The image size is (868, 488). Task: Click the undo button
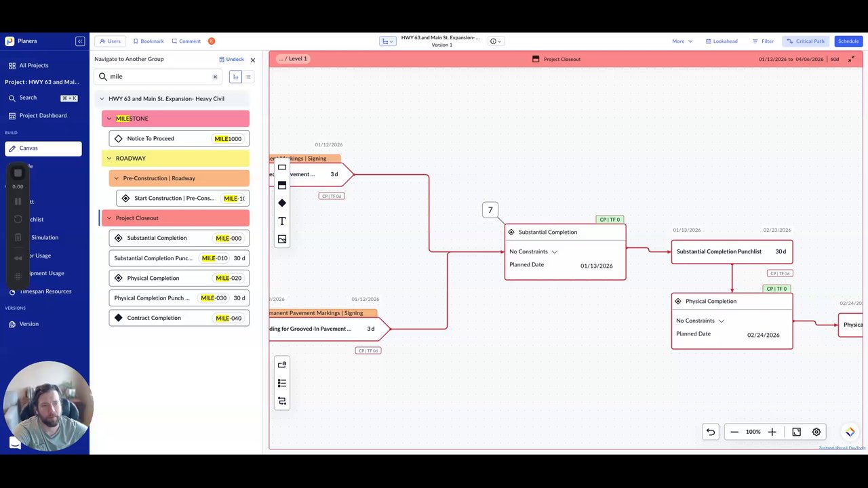pos(711,432)
